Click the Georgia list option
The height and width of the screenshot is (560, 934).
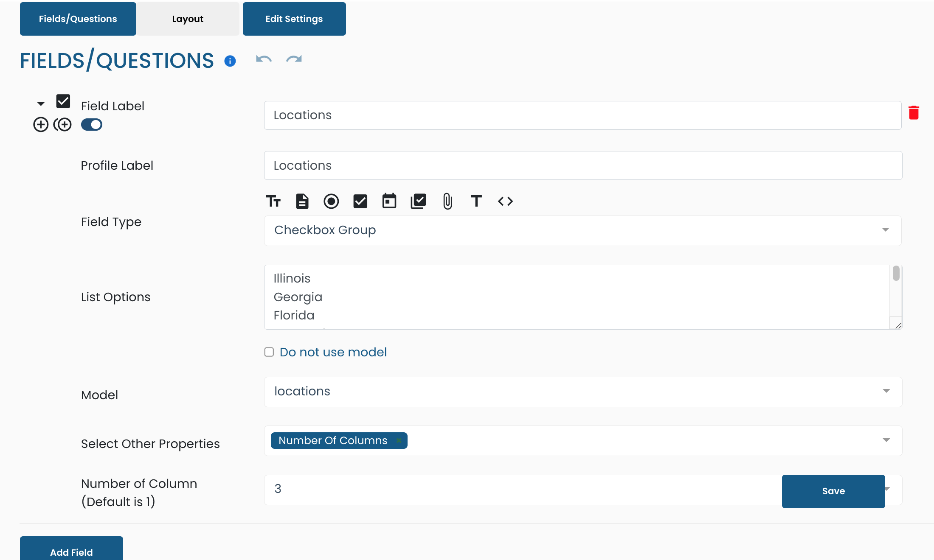tap(298, 297)
